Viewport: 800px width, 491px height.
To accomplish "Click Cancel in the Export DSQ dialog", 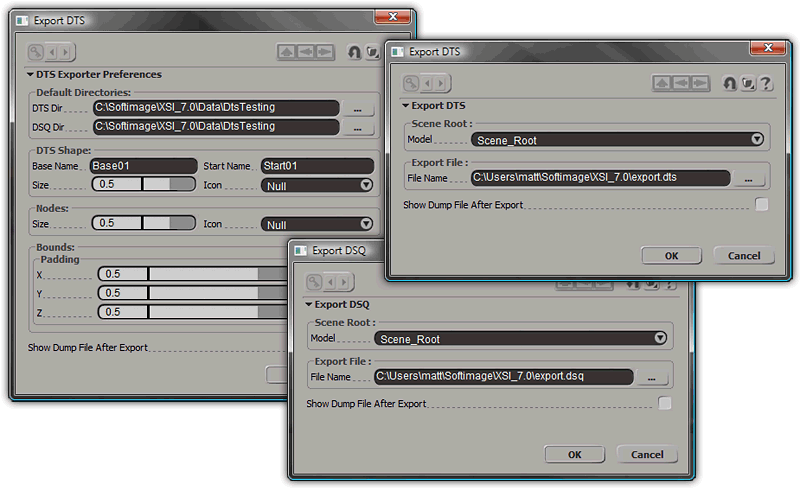I will pyautogui.click(x=647, y=454).
